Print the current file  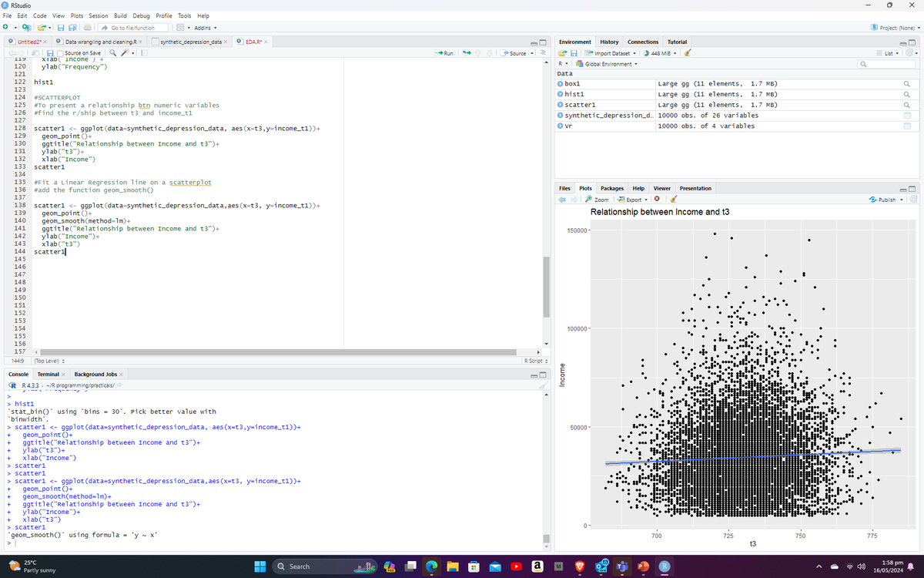(87, 26)
